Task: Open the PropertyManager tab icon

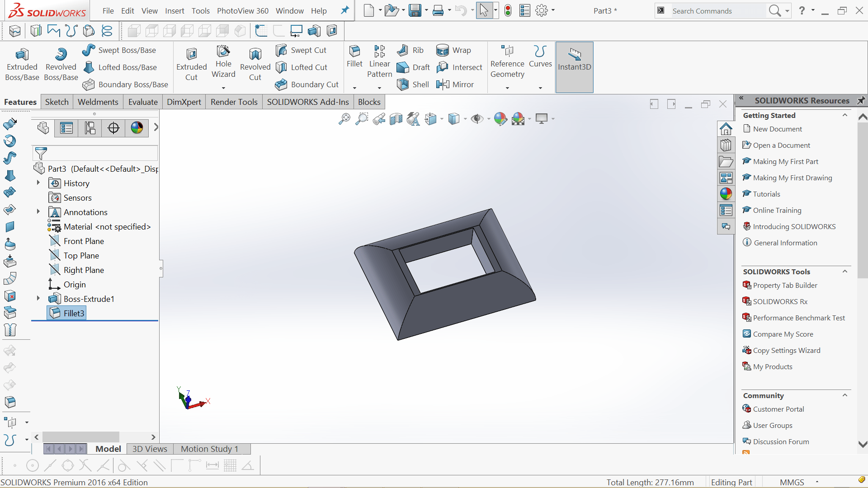Action: click(x=66, y=128)
